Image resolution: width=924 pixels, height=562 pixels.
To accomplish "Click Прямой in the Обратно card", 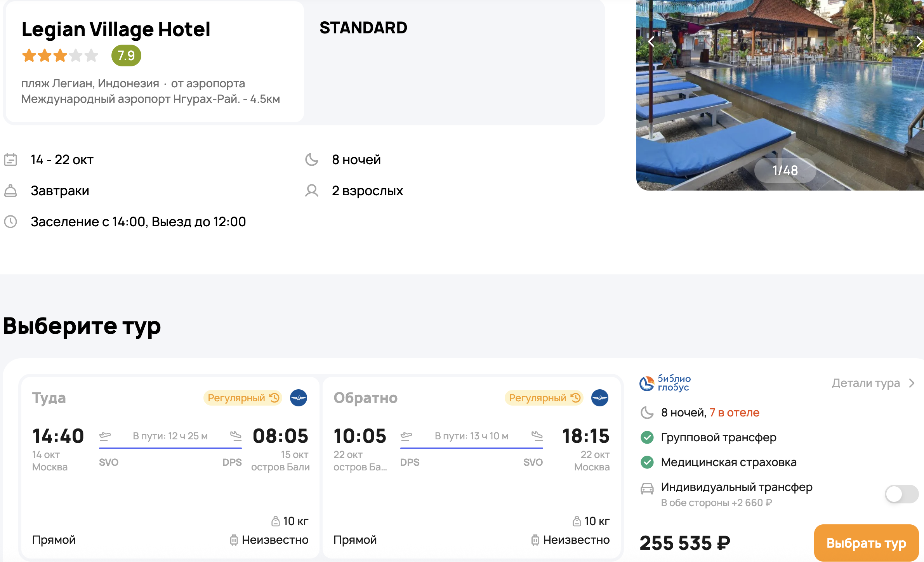I will tap(355, 540).
